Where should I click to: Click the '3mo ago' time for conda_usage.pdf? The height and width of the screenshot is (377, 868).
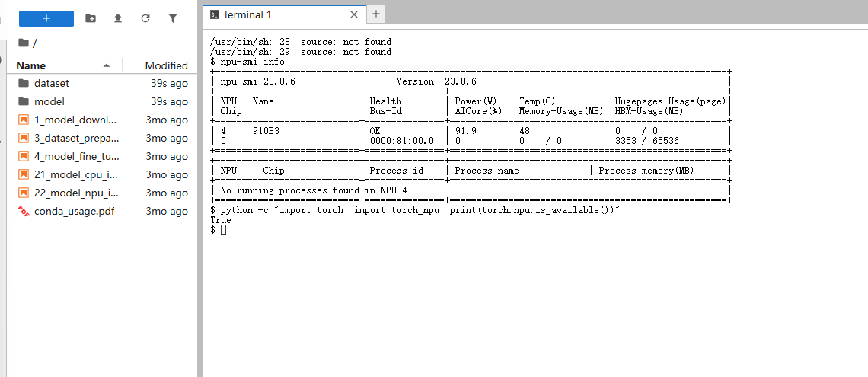167,212
